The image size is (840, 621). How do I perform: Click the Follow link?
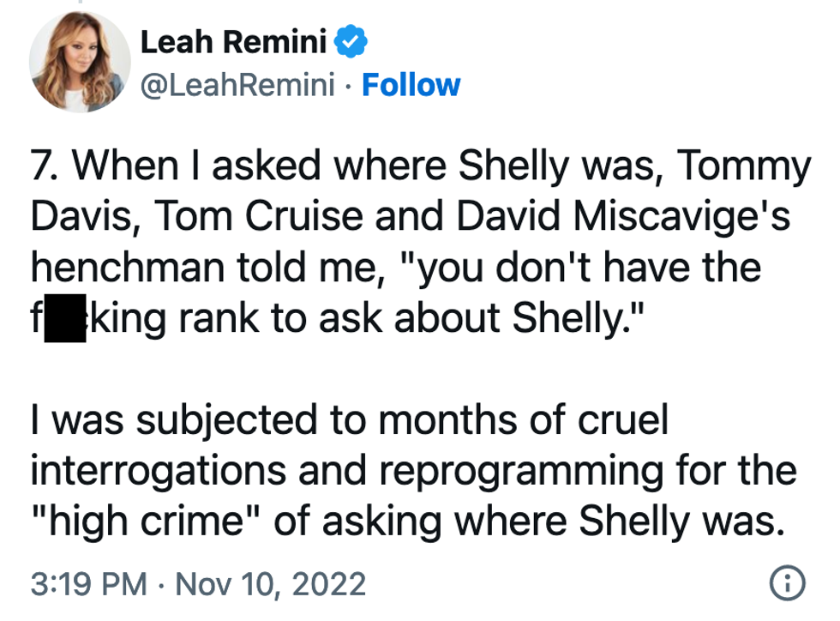pyautogui.click(x=411, y=85)
